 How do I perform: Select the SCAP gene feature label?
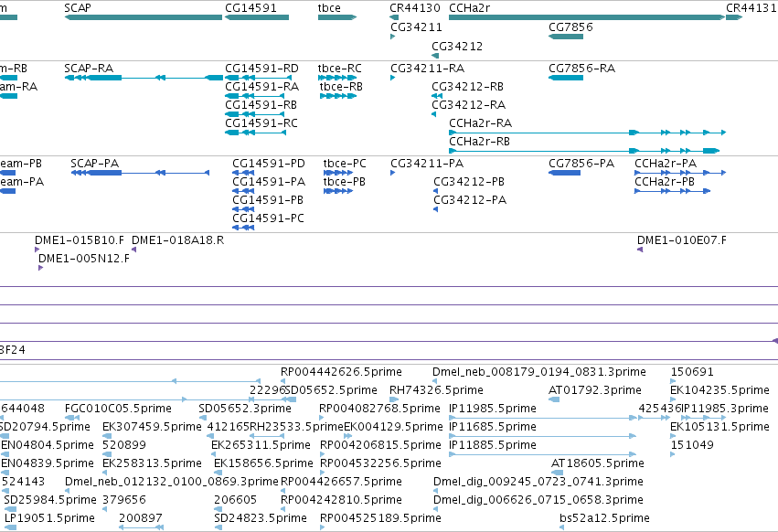coord(78,8)
